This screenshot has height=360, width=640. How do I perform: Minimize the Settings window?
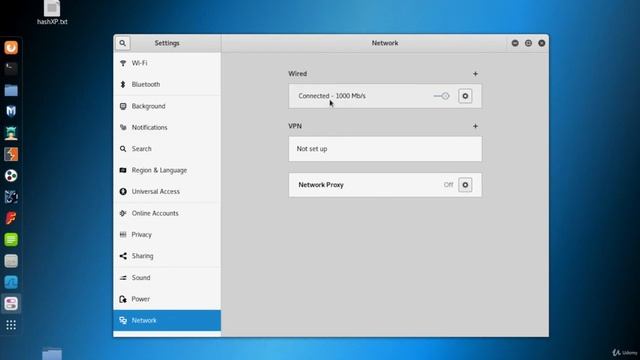[515, 43]
